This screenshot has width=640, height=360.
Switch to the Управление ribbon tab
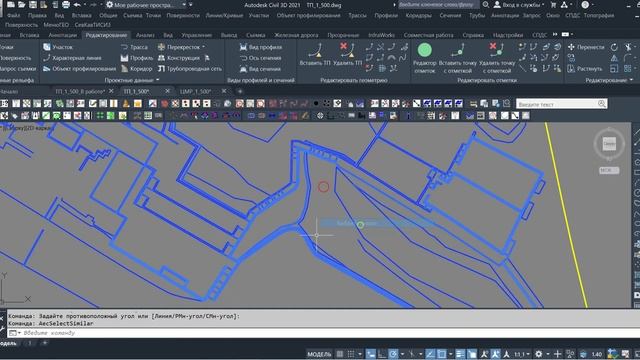pos(196,35)
